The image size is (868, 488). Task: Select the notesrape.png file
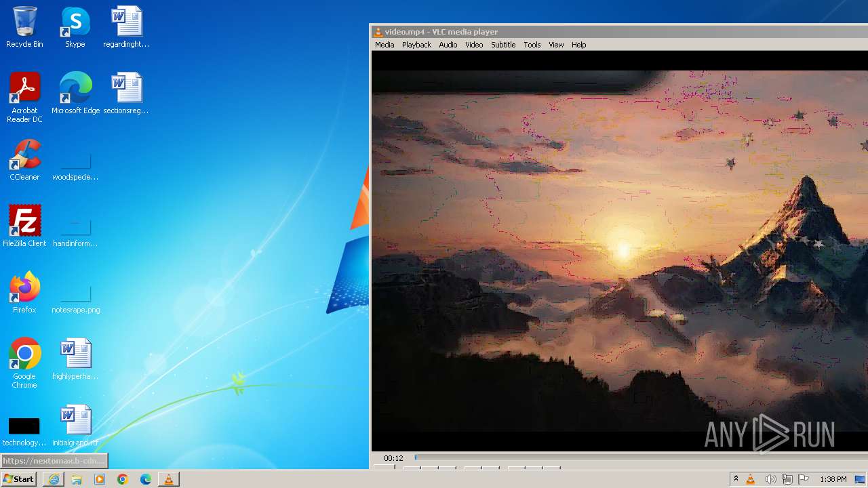click(75, 300)
